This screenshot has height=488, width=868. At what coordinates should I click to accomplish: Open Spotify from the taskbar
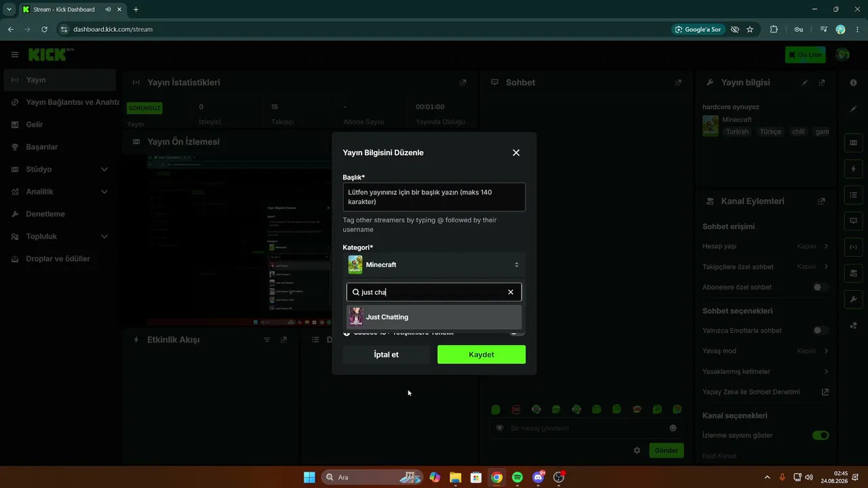[517, 477]
